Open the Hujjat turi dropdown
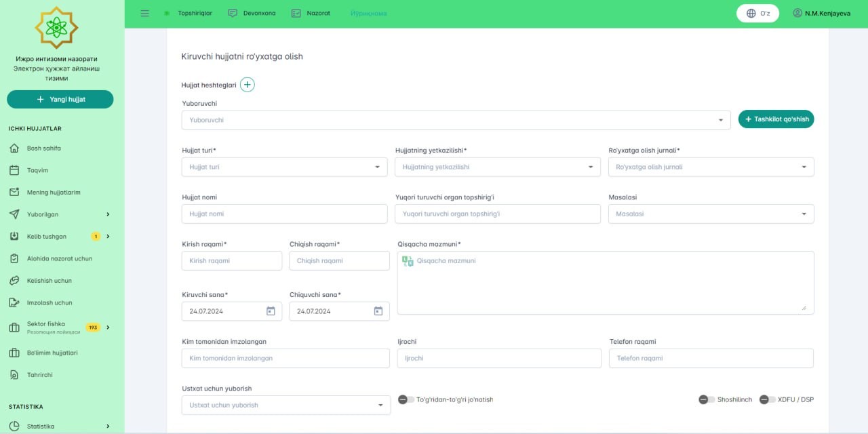Image resolution: width=868 pixels, height=434 pixels. pyautogui.click(x=284, y=167)
